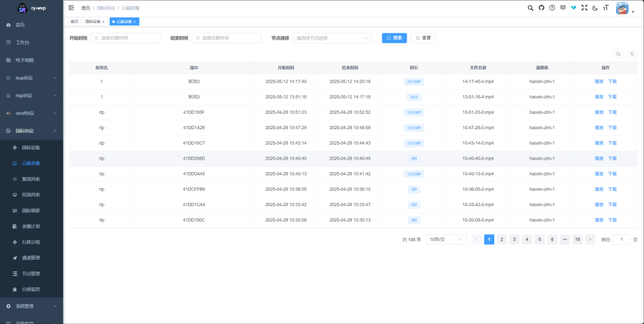Toggle fullscreen mode icon
644x324 pixels.
(x=584, y=8)
